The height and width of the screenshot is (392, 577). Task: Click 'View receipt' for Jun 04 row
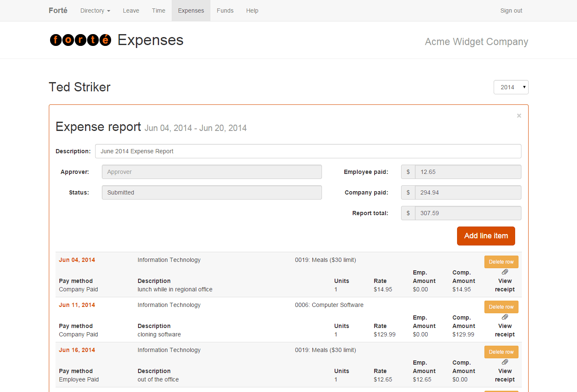click(505, 285)
